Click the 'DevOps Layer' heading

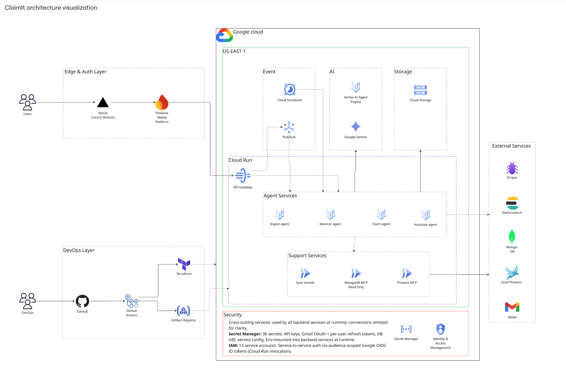coord(79,250)
